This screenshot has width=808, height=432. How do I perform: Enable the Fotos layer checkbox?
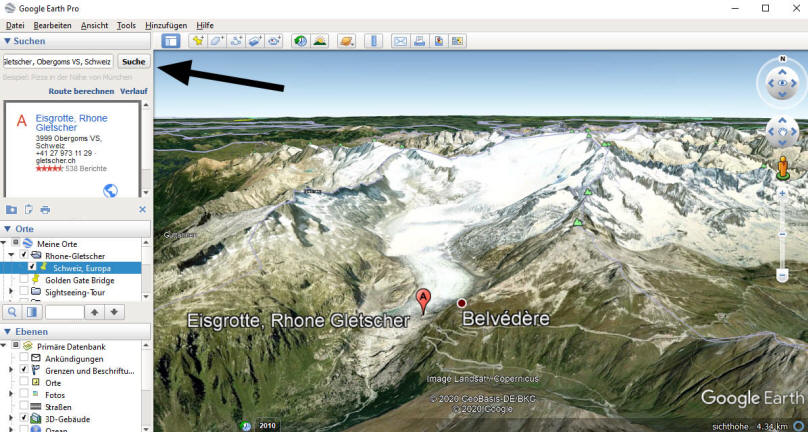coord(24,394)
